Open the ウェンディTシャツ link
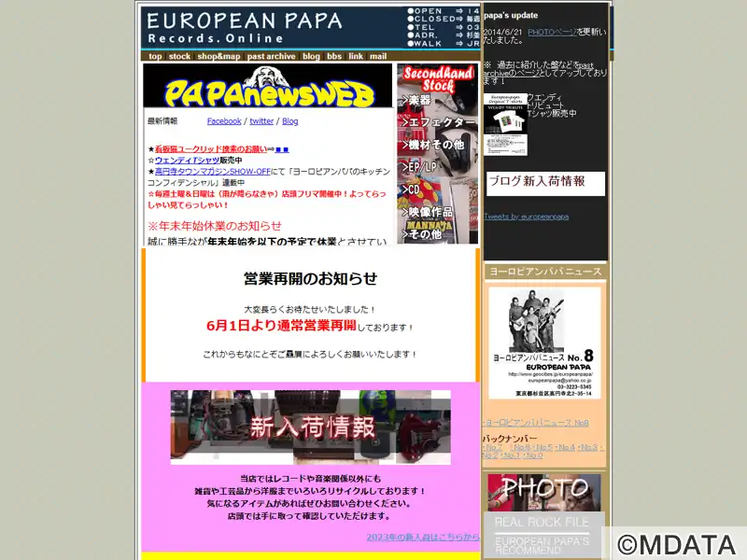 (x=188, y=161)
